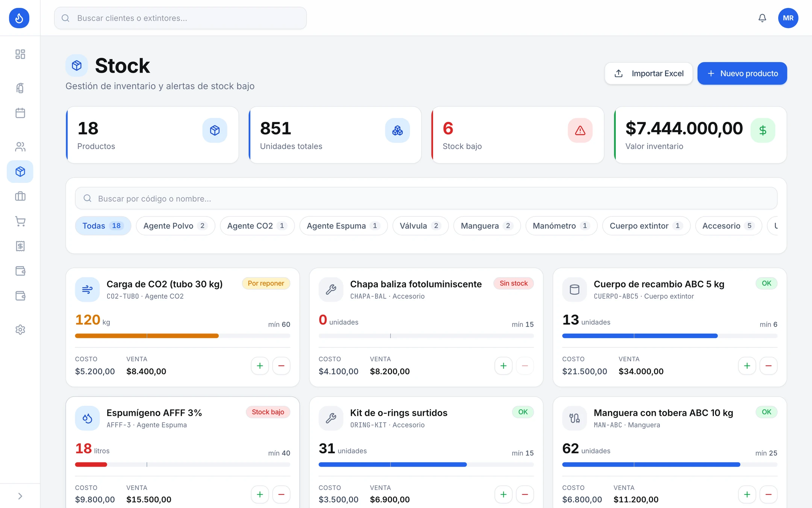Click Importar Excel button

(648, 73)
